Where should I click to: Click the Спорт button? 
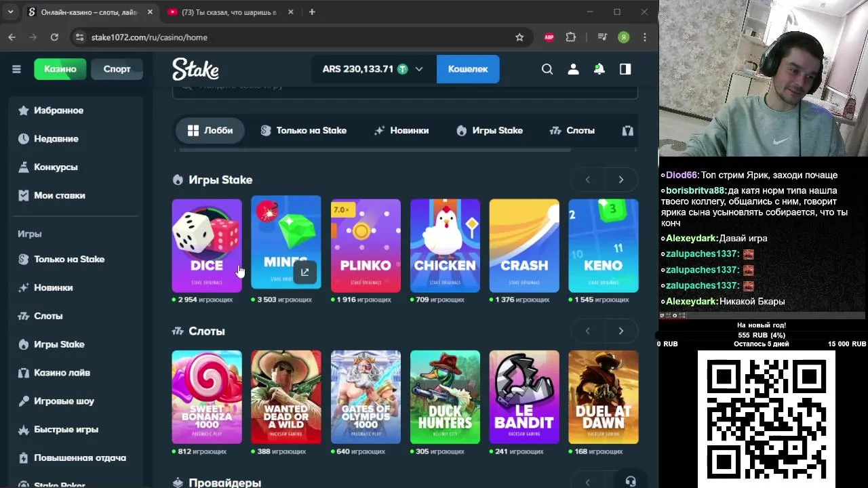pos(117,69)
